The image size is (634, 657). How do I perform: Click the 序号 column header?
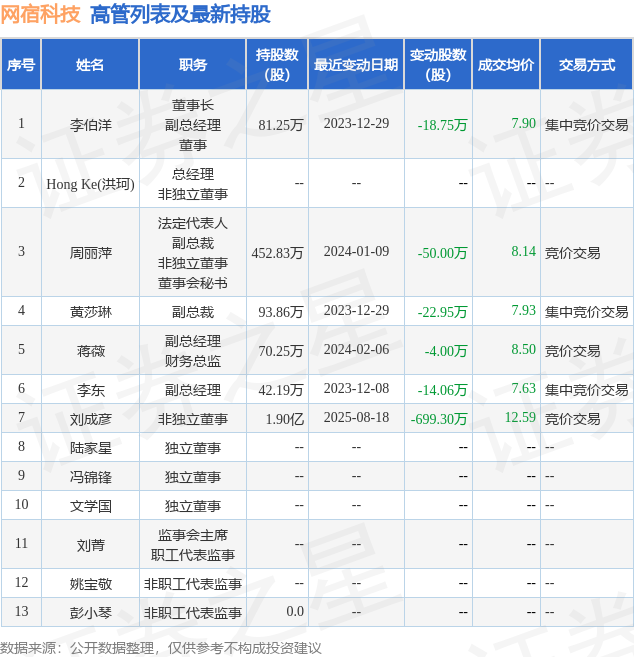pyautogui.click(x=21, y=65)
